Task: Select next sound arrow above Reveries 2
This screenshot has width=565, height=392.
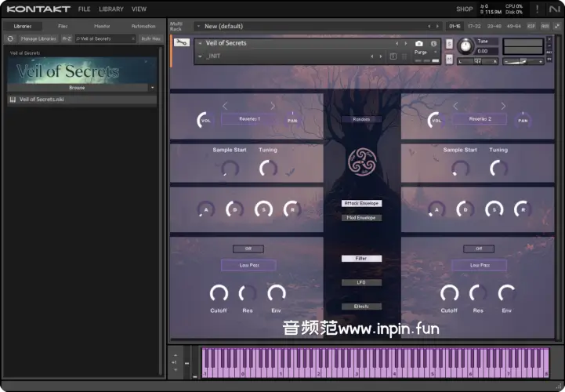Action: pos(503,106)
